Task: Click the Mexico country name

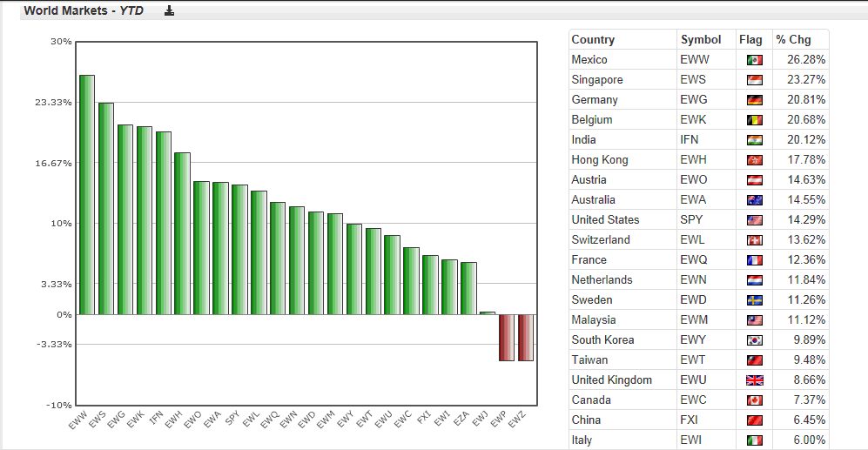Action: pos(589,60)
